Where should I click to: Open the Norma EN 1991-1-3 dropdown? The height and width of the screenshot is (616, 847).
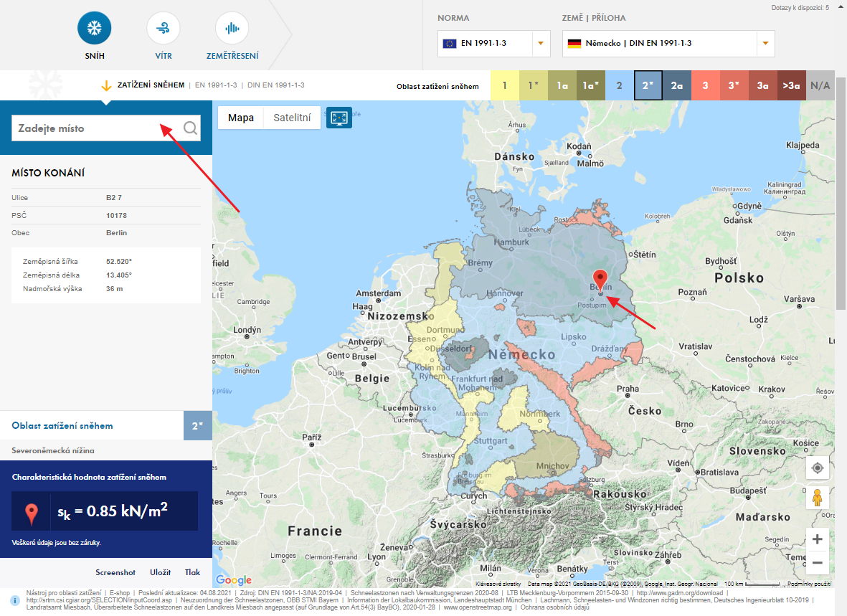(x=493, y=44)
